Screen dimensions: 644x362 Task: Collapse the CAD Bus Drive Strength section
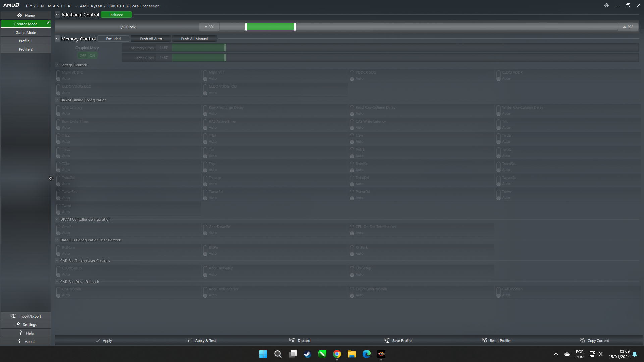[x=57, y=282]
